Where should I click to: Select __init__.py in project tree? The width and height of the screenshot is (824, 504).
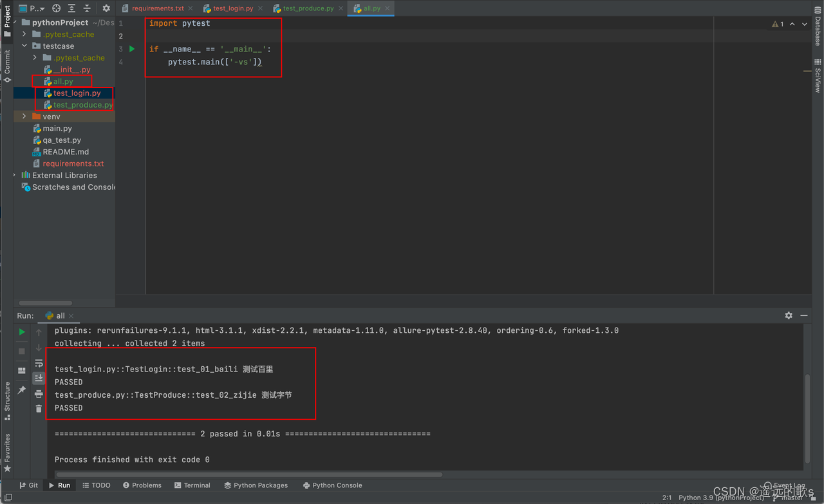click(x=67, y=69)
